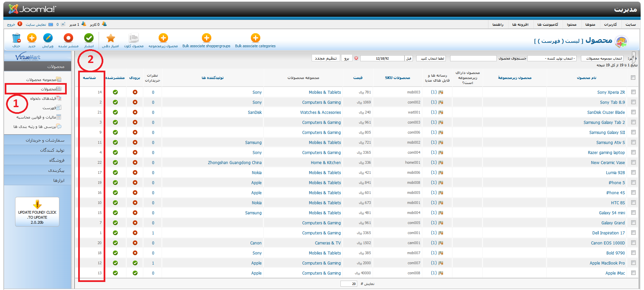Open the Components top menu
The image size is (644, 290).
point(548,24)
